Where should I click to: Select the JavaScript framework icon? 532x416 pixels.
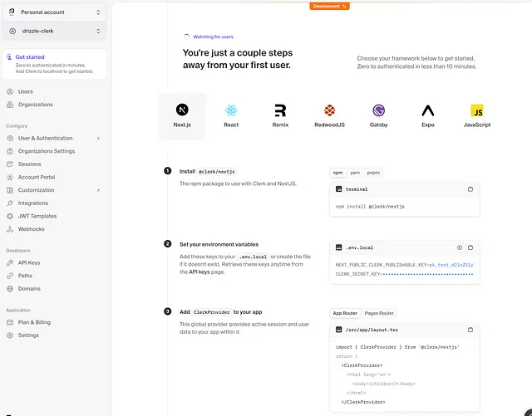click(477, 110)
